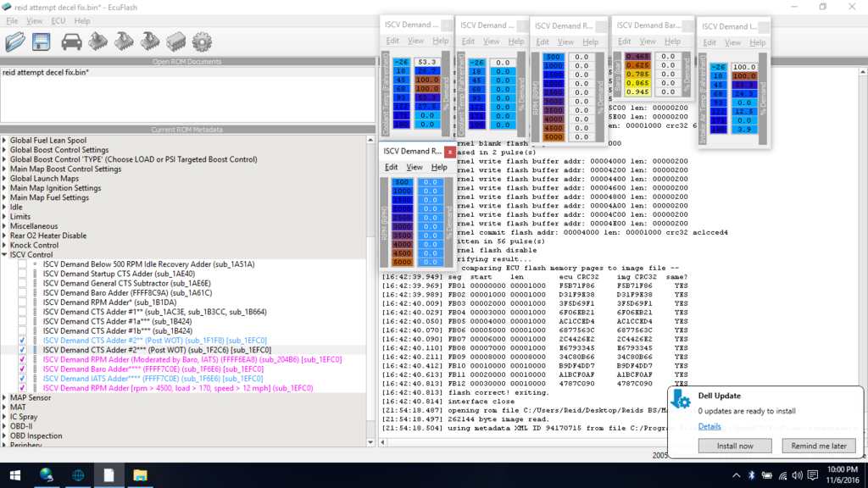The height and width of the screenshot is (488, 868).
Task: Expand the Limits category
Action: [x=4, y=217]
